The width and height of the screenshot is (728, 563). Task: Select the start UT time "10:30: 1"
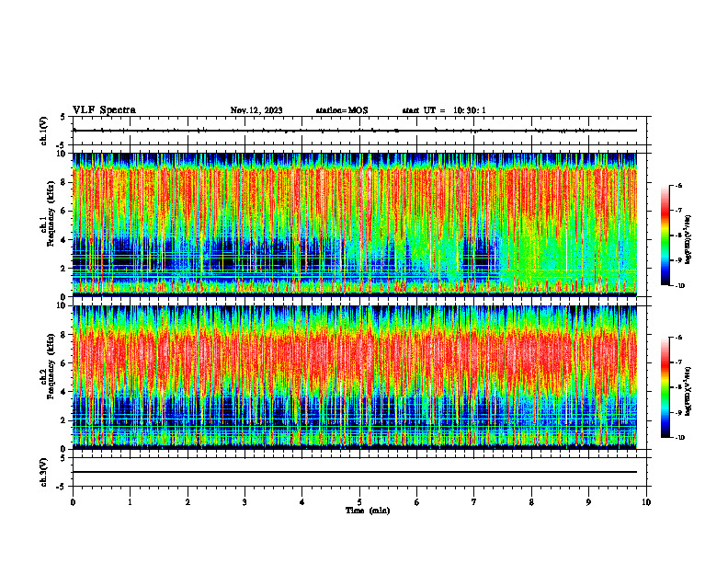point(470,110)
